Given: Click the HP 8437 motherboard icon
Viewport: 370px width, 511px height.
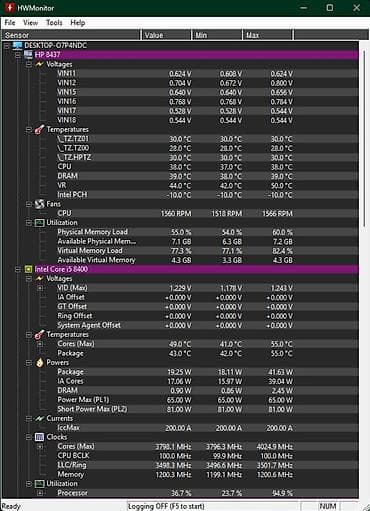Looking at the screenshot, I should click(28, 55).
